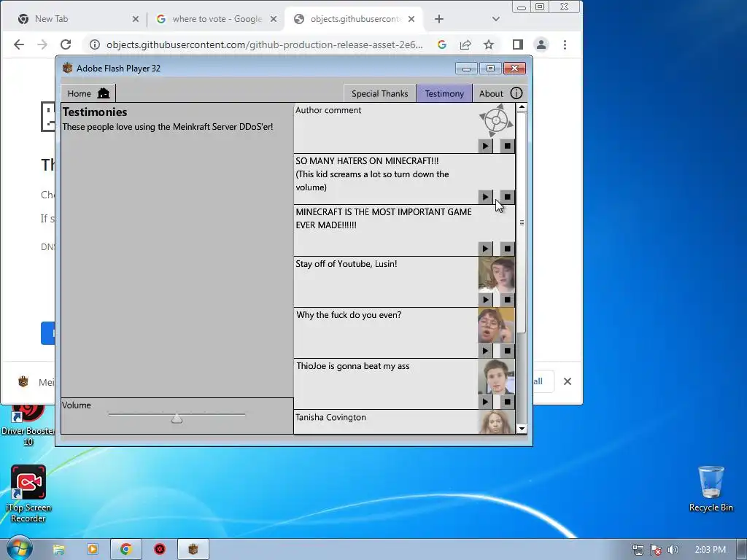Click the Google icon in the address bar
Image resolution: width=747 pixels, height=560 pixels.
pos(442,44)
